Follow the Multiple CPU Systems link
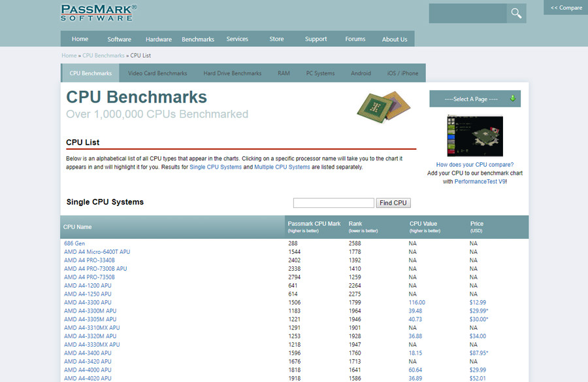The image size is (588, 382). click(x=282, y=167)
